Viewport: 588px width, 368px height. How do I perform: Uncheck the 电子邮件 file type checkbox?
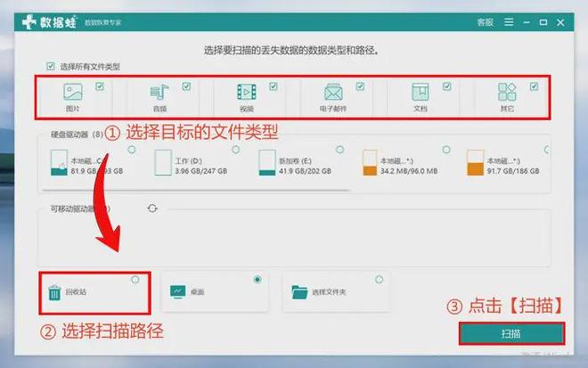360,86
